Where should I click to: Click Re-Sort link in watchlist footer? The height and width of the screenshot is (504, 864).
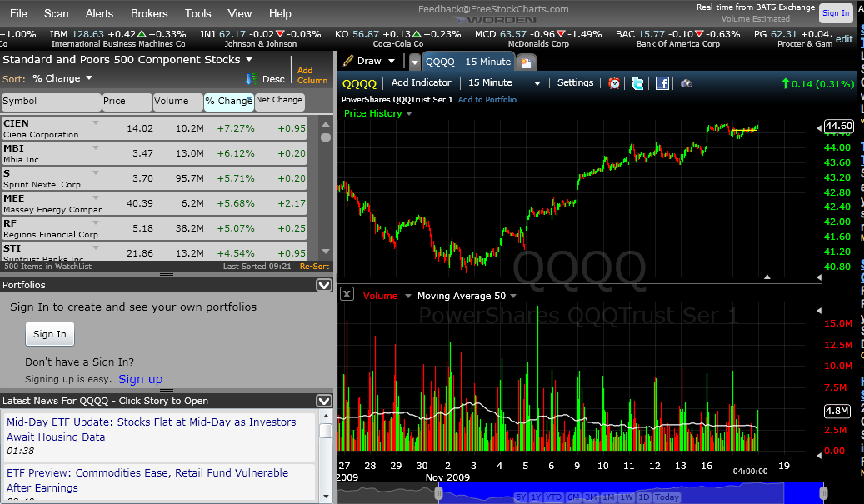314,266
